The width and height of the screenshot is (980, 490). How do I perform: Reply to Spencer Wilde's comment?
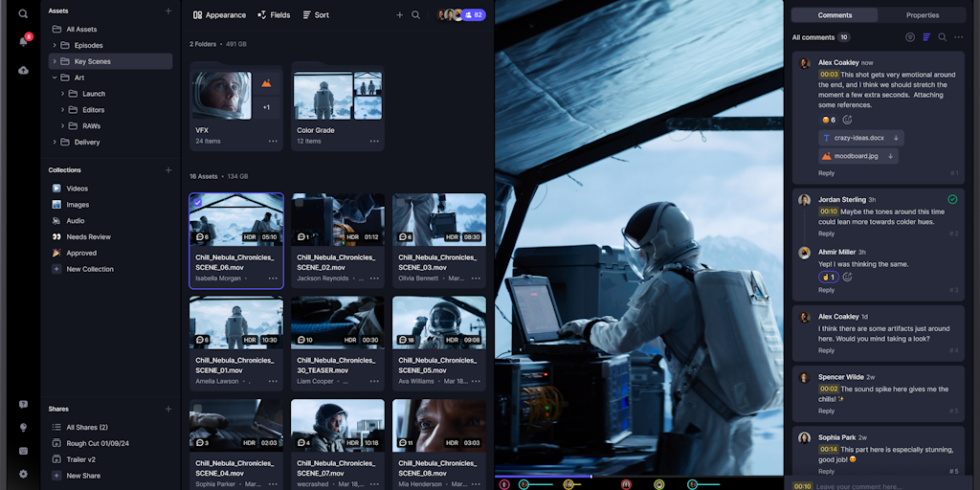tap(826, 412)
